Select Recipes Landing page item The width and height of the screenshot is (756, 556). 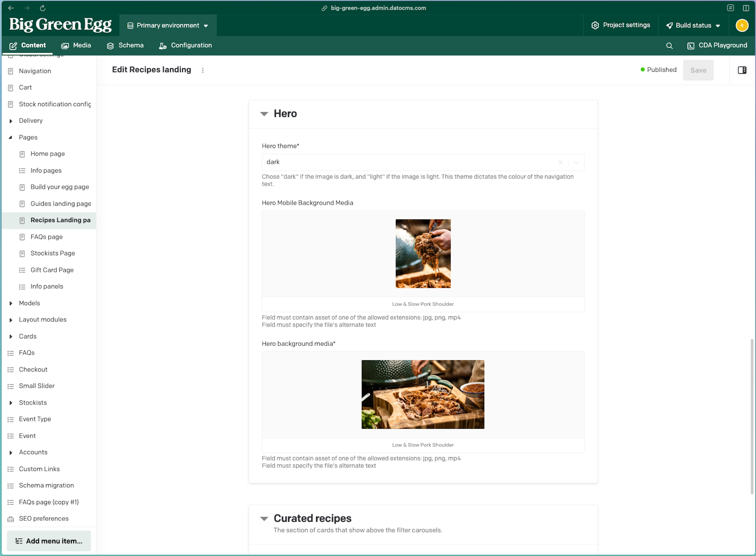[48, 220]
